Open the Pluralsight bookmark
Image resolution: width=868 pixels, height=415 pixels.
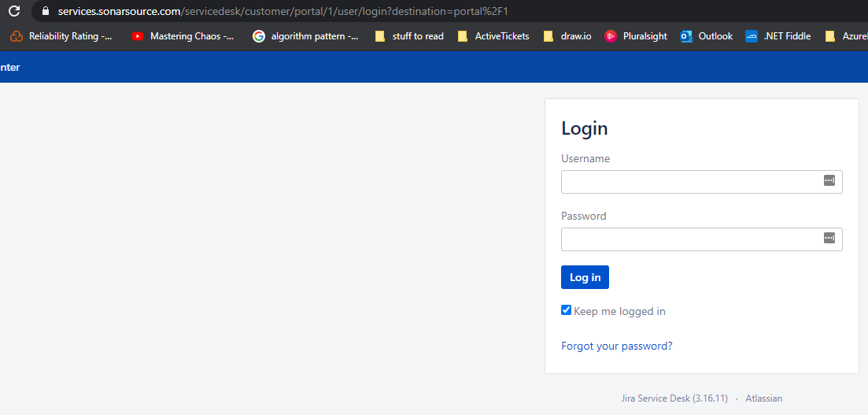tap(636, 36)
